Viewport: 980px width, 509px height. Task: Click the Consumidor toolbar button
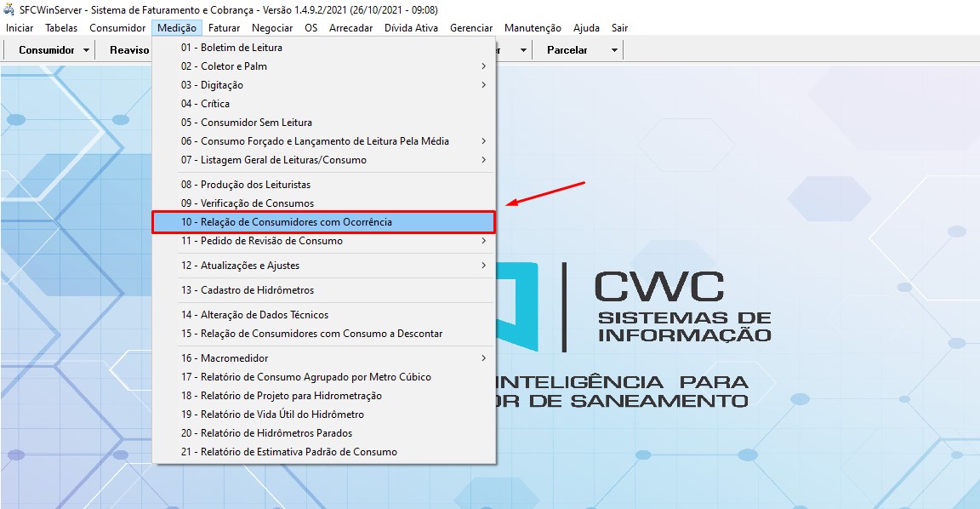(x=45, y=49)
